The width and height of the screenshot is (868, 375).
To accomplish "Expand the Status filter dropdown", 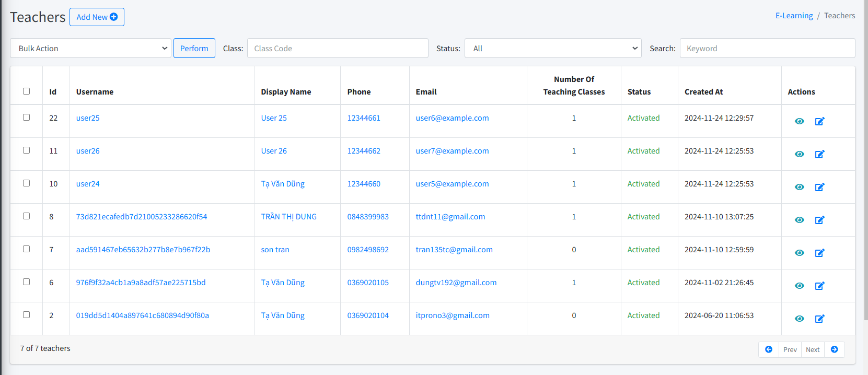I will (552, 49).
